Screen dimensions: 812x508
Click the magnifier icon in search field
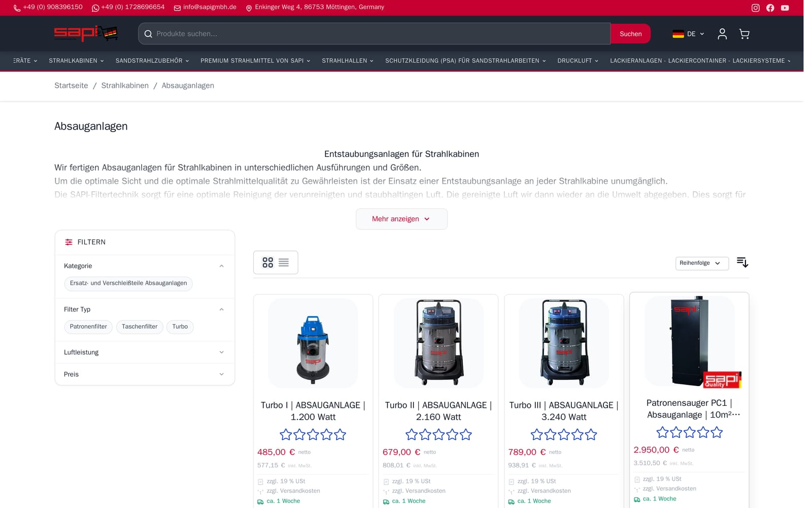click(148, 34)
